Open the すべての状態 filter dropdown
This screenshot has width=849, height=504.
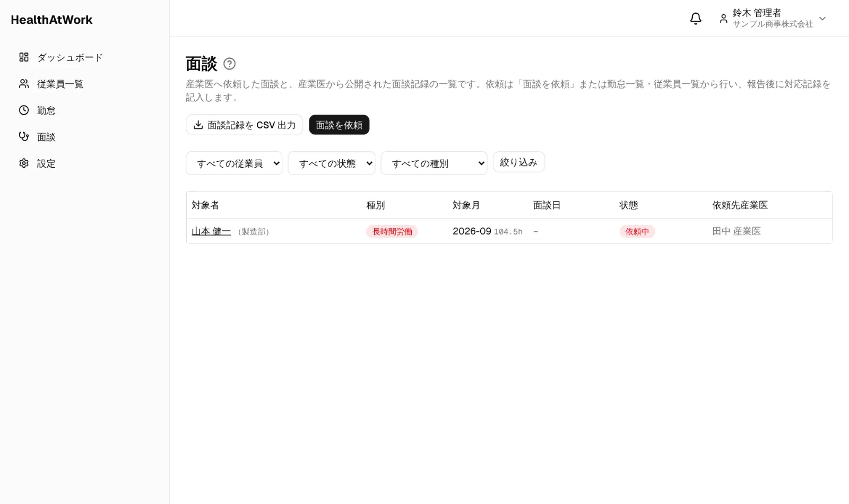click(332, 163)
